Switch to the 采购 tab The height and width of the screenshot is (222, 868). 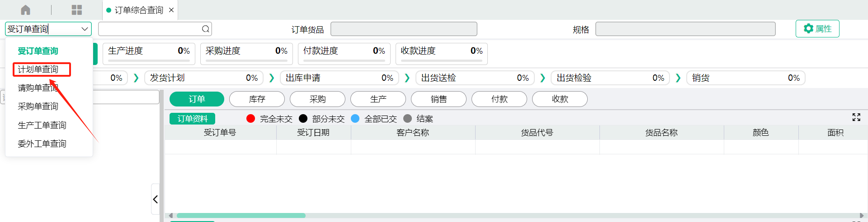(x=318, y=99)
